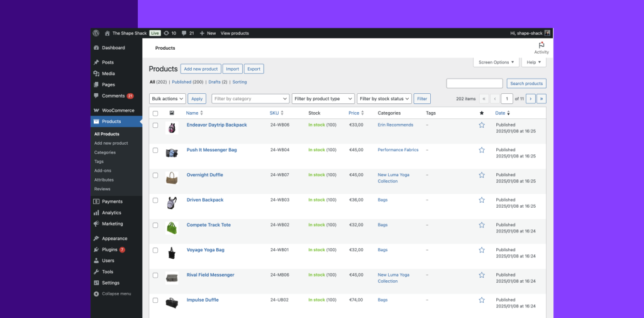Open the Overnight Duffle product thumbnail

click(172, 178)
